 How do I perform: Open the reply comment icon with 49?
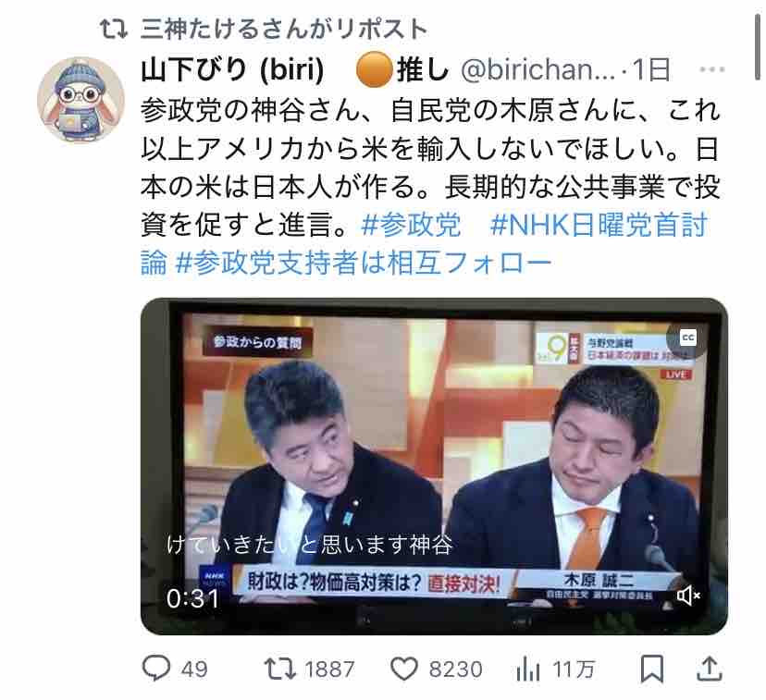tap(156, 669)
